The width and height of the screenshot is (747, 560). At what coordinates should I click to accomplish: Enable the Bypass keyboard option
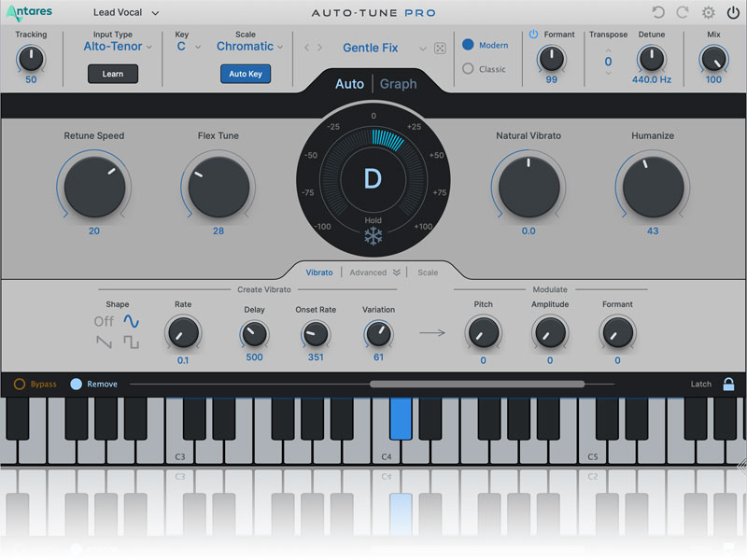tap(20, 384)
